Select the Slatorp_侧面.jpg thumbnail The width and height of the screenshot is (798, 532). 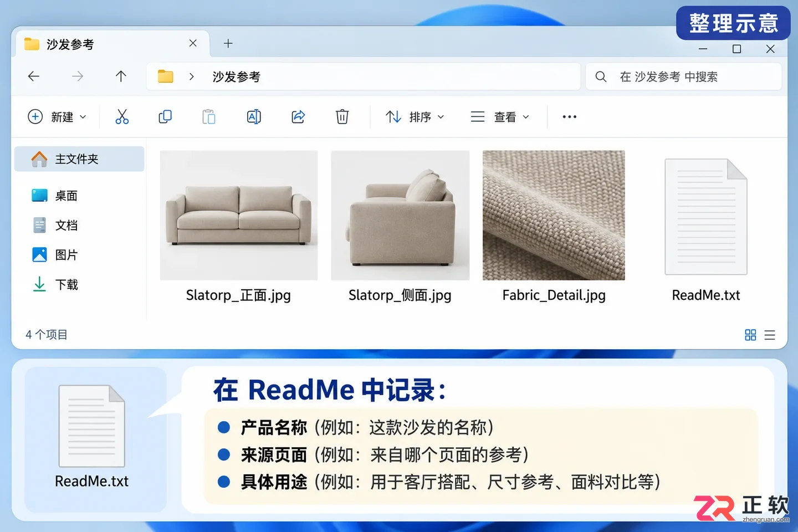(400, 215)
